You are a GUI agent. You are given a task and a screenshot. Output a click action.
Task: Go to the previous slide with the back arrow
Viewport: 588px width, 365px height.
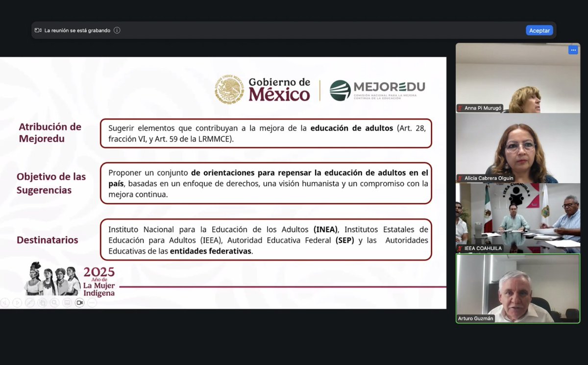click(x=4, y=303)
